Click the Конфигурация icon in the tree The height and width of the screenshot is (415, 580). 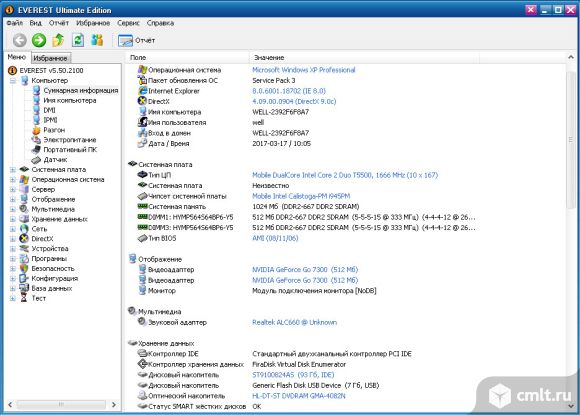(x=24, y=279)
